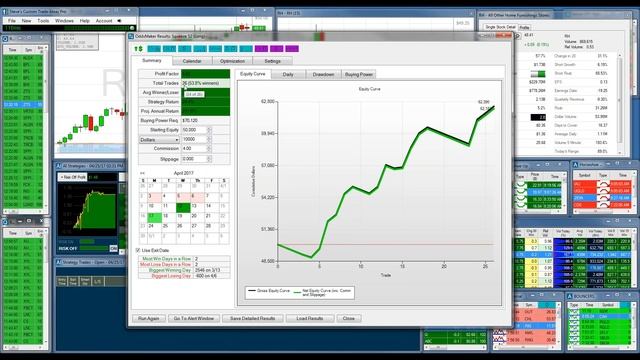Click the Single Stock Detail vertical scrollbar
Image resolution: width=640 pixels, height=360 pixels.
620,103
